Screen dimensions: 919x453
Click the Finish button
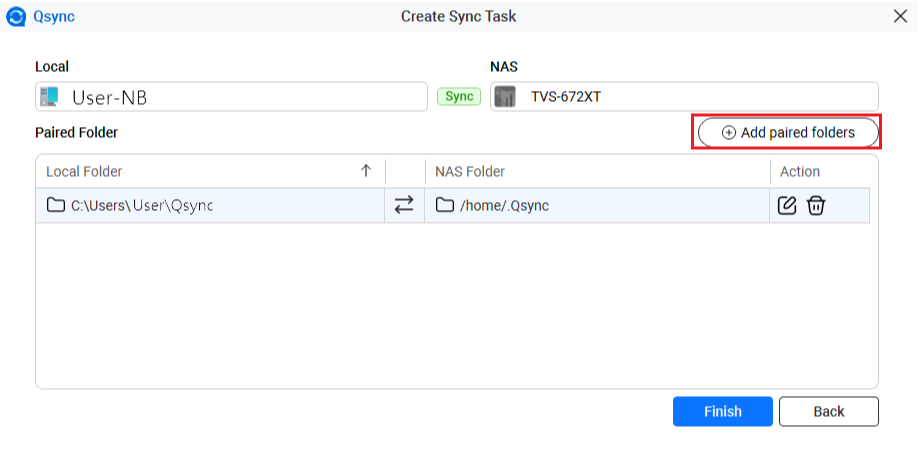722,411
